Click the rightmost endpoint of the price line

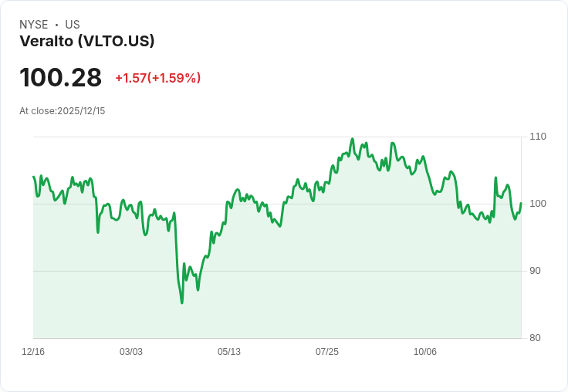pos(521,203)
